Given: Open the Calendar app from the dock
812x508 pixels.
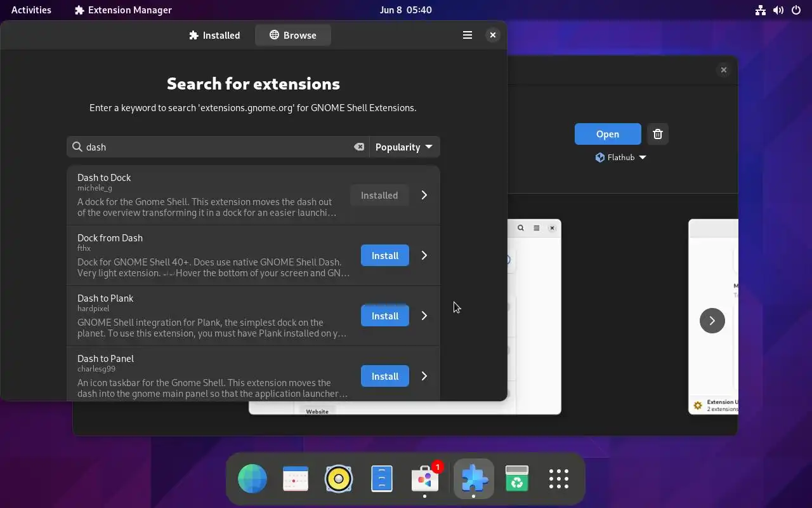Looking at the screenshot, I should pyautogui.click(x=296, y=479).
